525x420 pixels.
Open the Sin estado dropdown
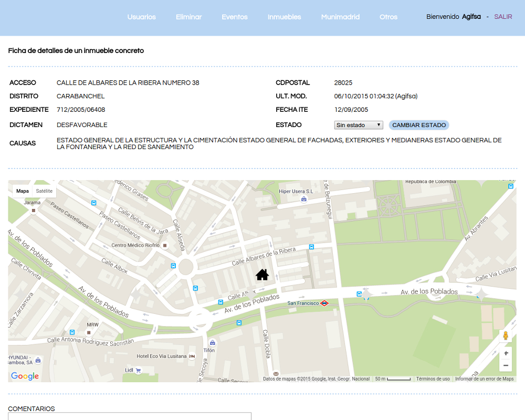(359, 125)
